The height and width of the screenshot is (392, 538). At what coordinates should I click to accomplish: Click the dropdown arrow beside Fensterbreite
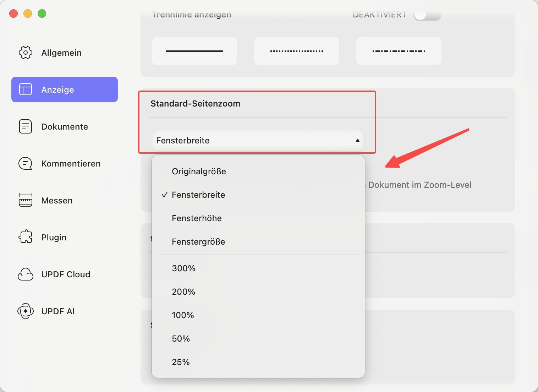(x=357, y=140)
